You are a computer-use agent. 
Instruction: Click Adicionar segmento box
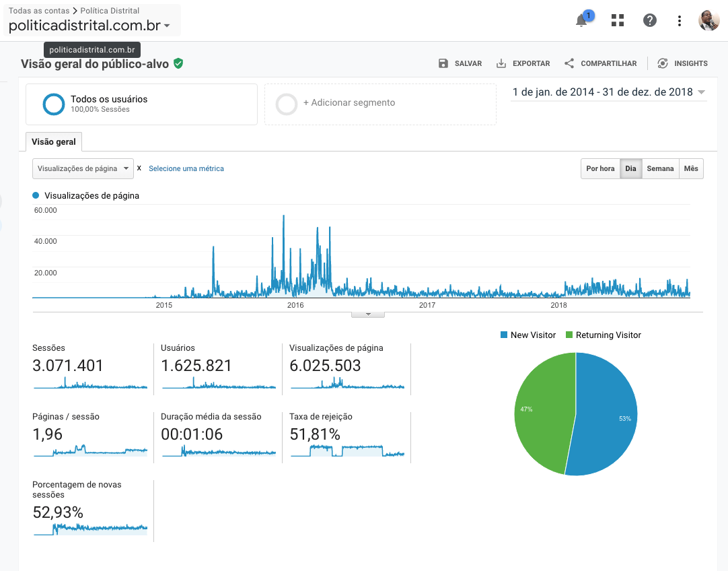point(380,104)
